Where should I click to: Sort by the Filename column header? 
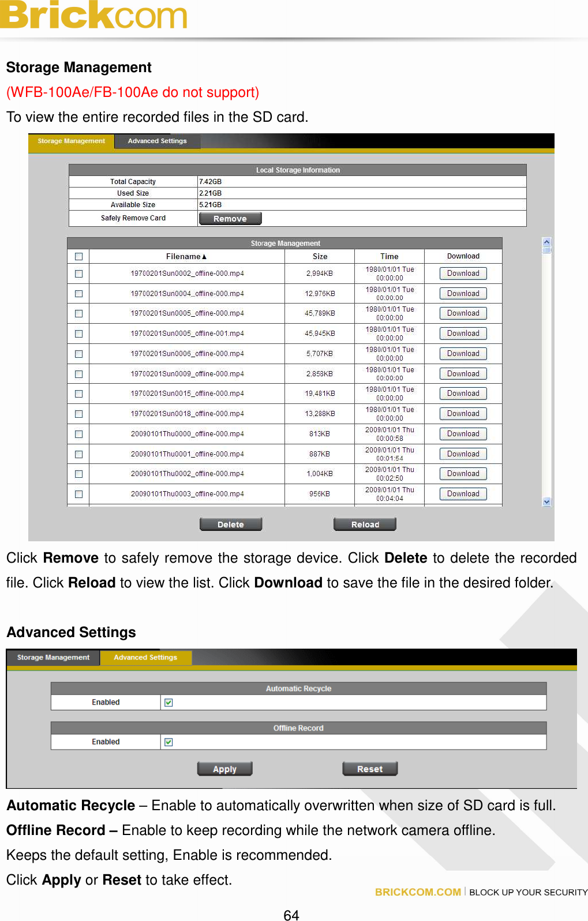(x=186, y=256)
